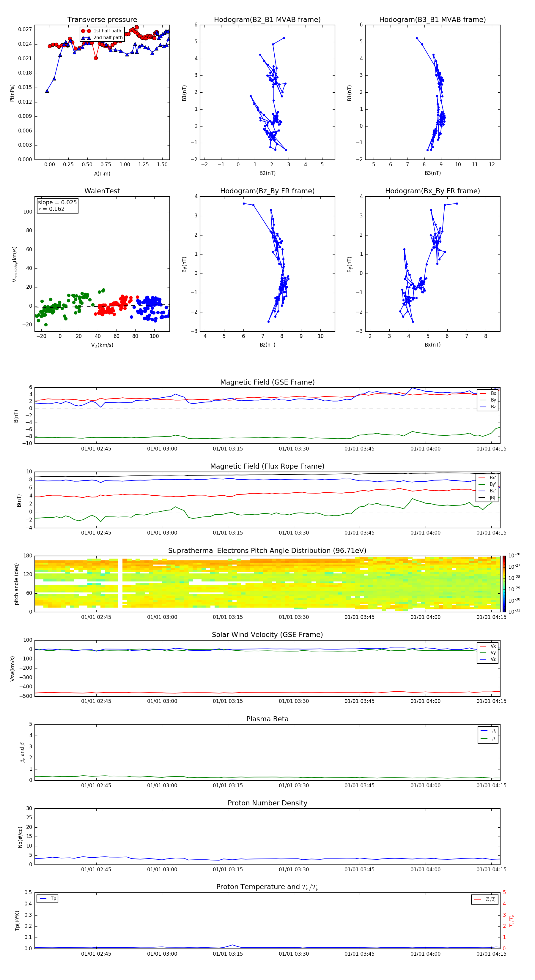This screenshot has width=535, height=980.
Task: Click the By' entry in flux rope legend
Action: [x=492, y=484]
